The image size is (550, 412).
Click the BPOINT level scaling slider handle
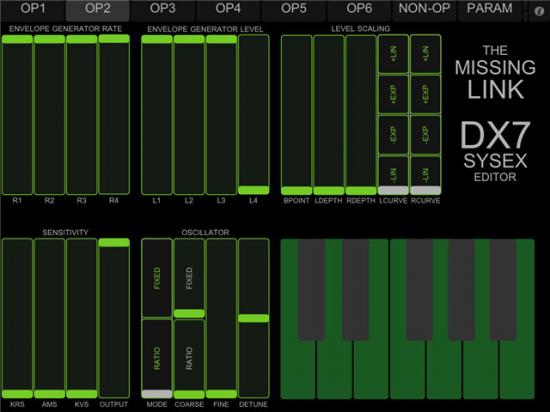[296, 191]
